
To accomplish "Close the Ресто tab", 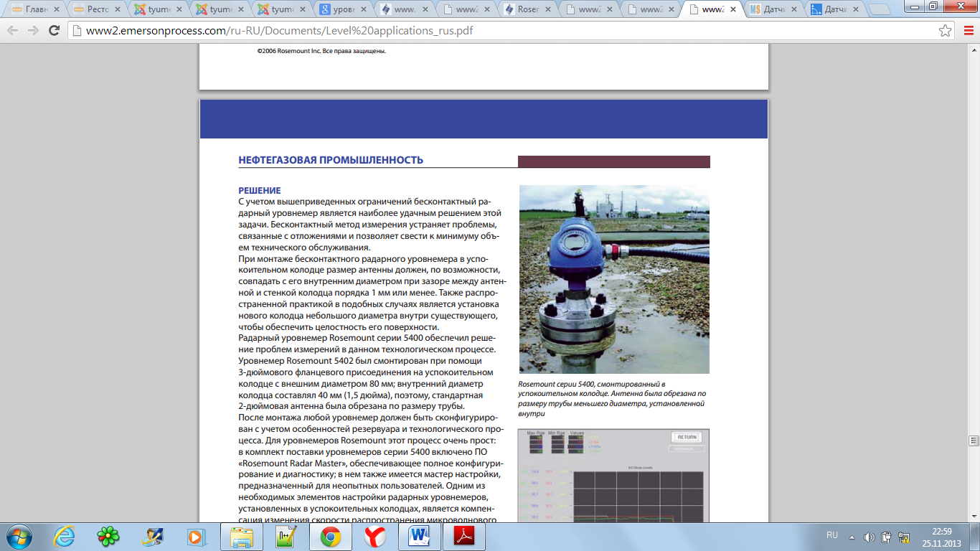I will pyautogui.click(x=118, y=10).
